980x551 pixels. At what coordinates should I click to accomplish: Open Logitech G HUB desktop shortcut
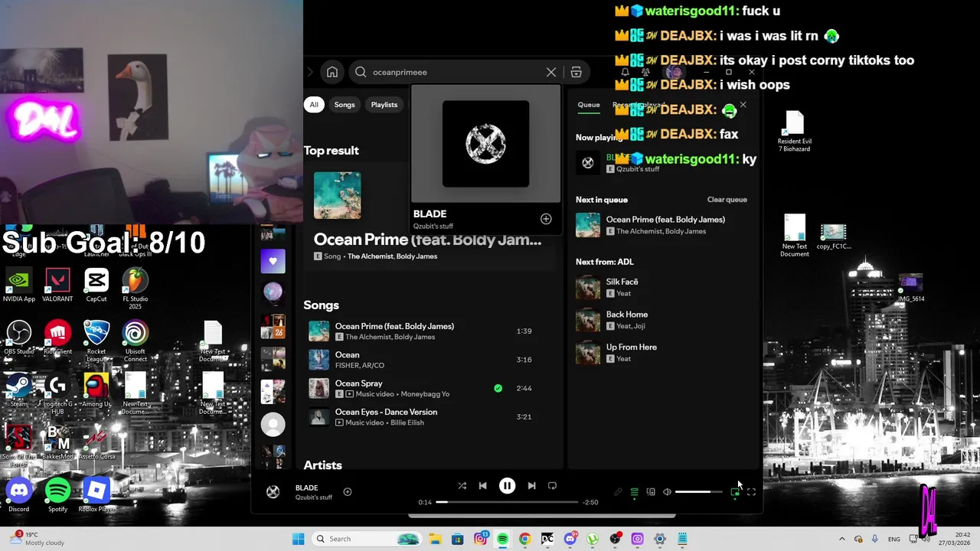point(57,393)
